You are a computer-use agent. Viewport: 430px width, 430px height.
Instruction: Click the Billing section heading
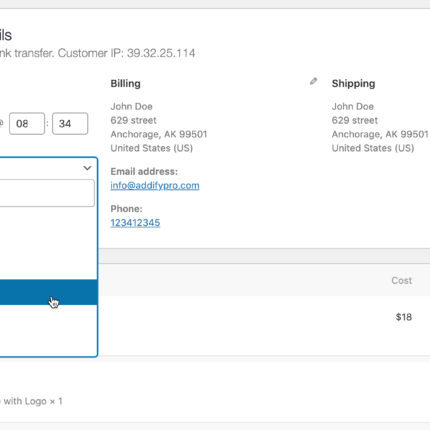(x=125, y=83)
